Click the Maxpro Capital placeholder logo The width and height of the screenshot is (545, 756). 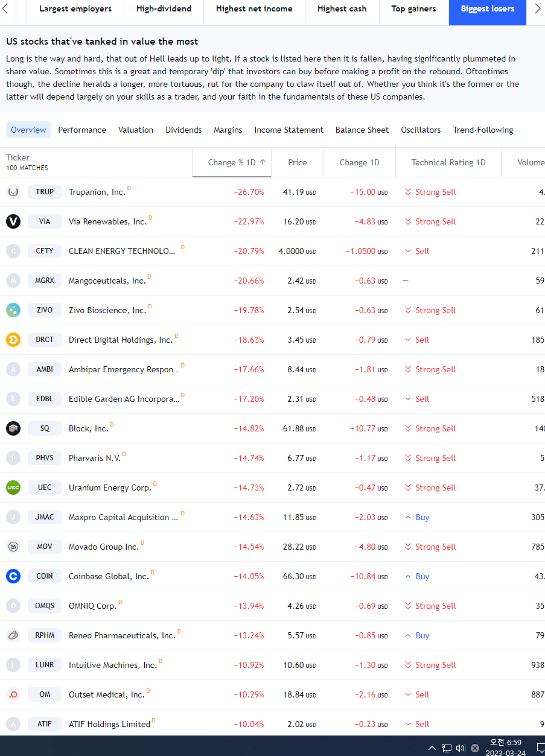(x=13, y=517)
